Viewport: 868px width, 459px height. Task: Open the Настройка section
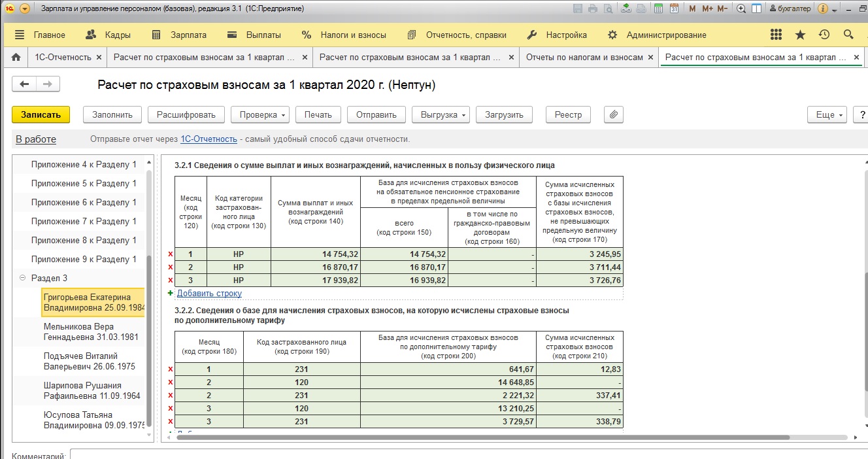point(557,35)
